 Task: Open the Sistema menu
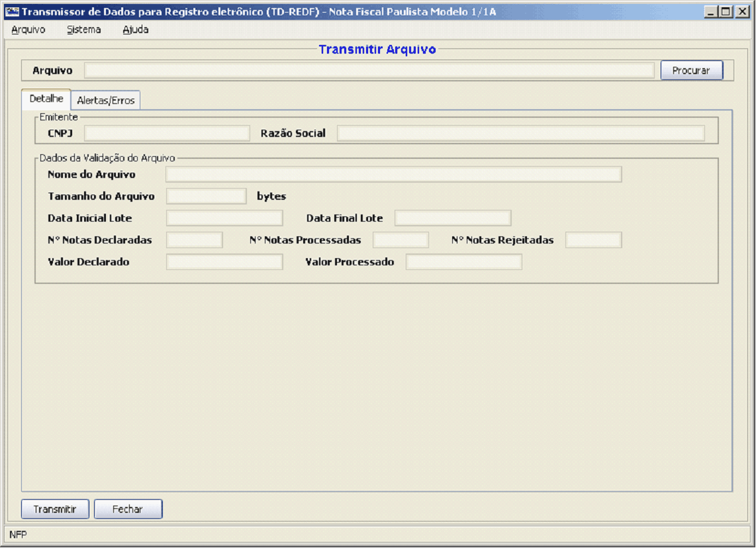pyautogui.click(x=83, y=30)
